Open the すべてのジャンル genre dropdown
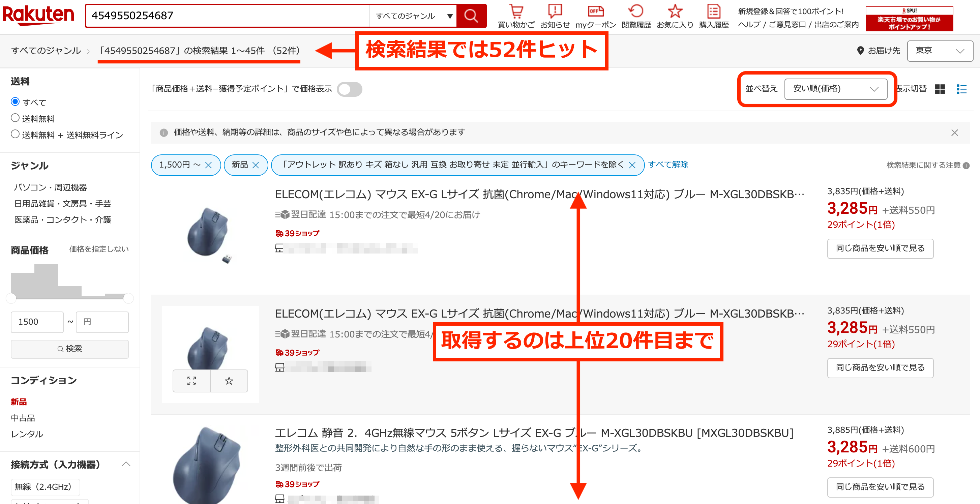Viewport: 980px width, 504px height. coord(413,16)
